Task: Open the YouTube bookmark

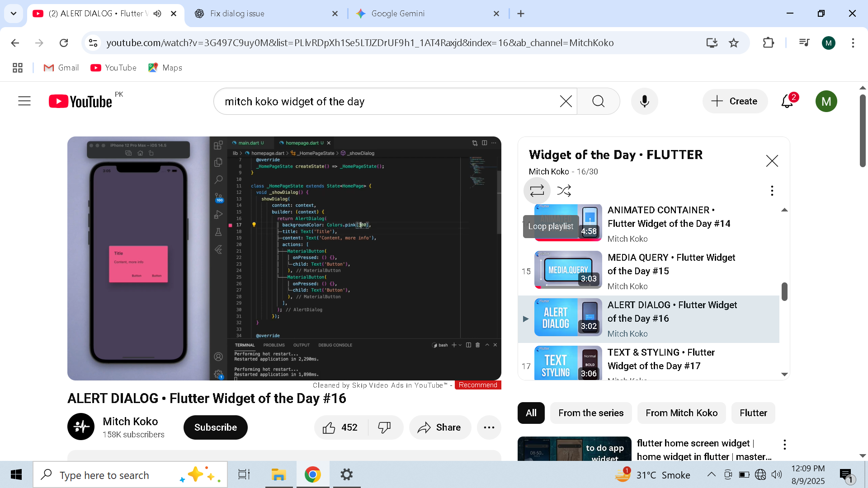Action: pos(113,68)
